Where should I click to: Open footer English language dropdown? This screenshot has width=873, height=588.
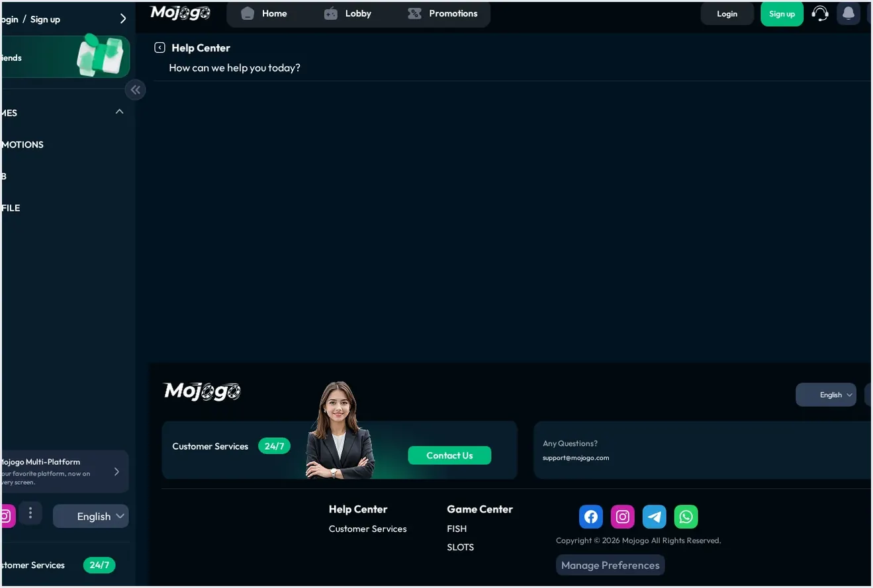point(826,395)
